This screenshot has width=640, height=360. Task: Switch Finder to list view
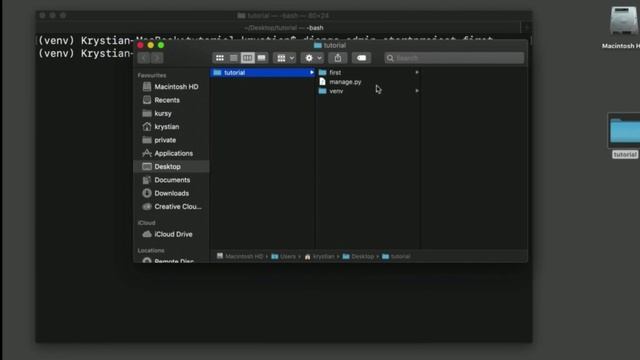pyautogui.click(x=233, y=58)
